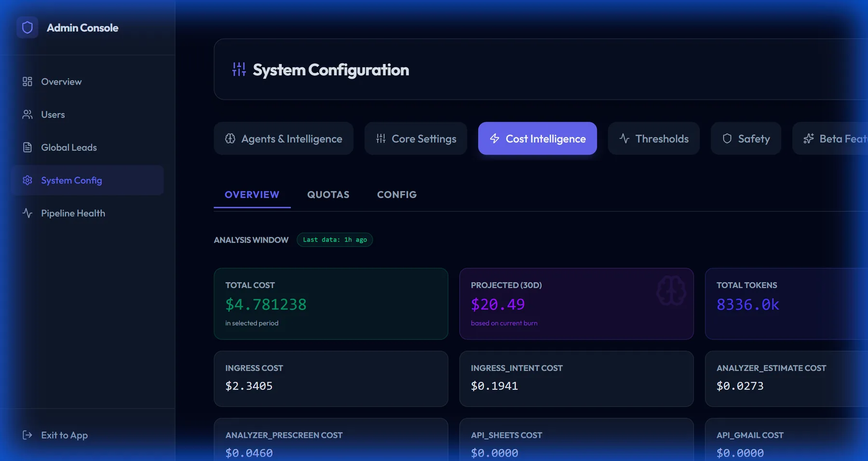Open the Thresholds tab
This screenshot has height=461, width=868.
(653, 138)
